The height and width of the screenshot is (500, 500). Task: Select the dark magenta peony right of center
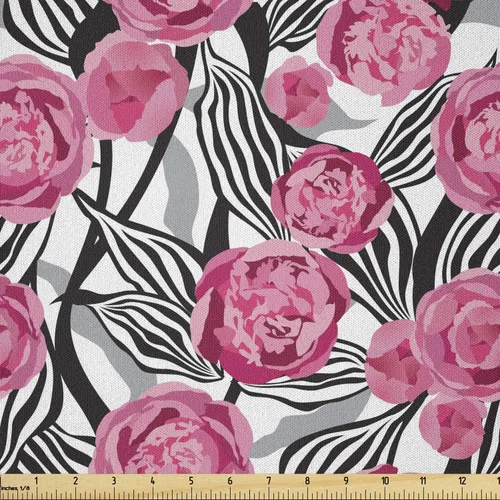(332, 198)
